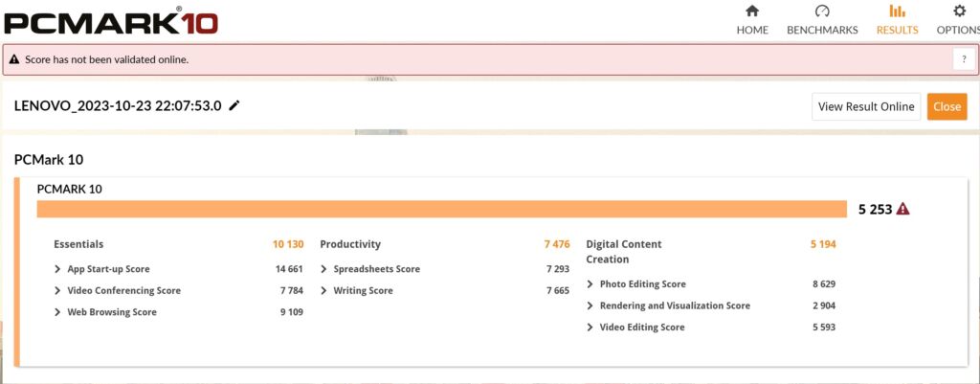Screen dimensions: 980x384
Task: Click the orange PCMark 10 score bar
Action: point(442,209)
